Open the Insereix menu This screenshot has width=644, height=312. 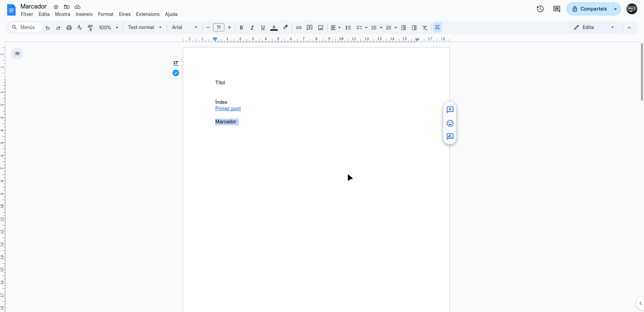pyautogui.click(x=84, y=14)
